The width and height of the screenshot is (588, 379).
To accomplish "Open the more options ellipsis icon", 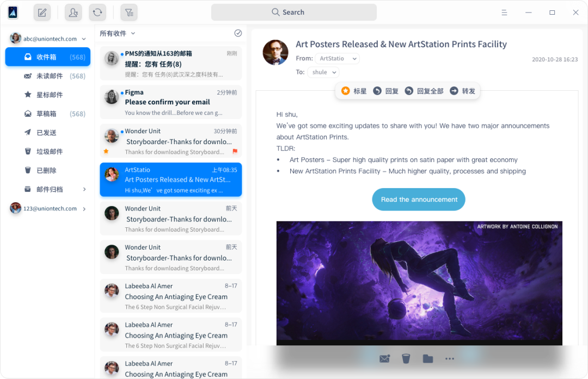I will 450,359.
